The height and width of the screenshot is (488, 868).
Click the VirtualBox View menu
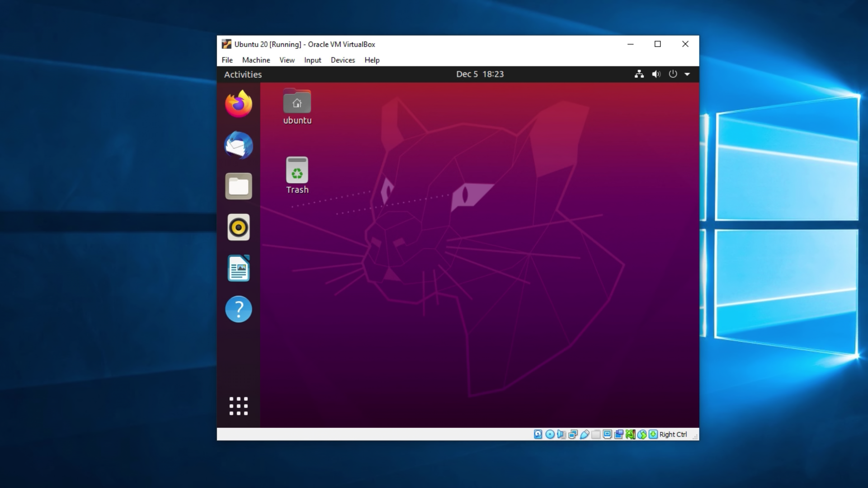287,60
